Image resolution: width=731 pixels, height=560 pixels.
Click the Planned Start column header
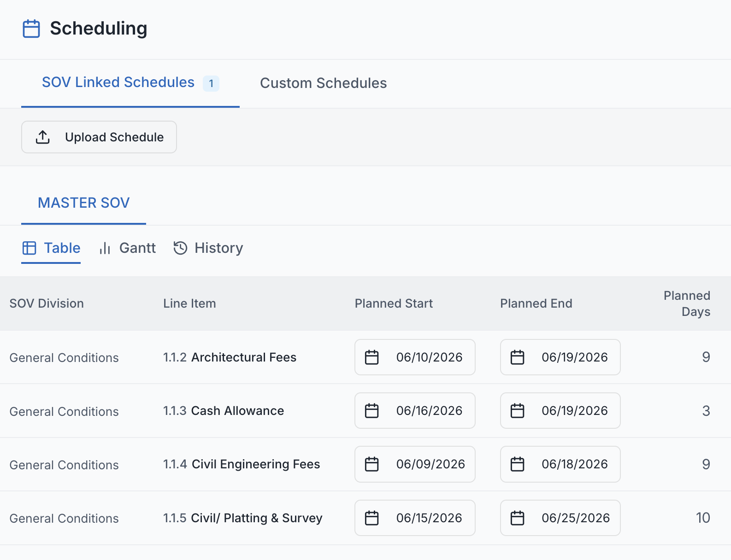coord(394,303)
